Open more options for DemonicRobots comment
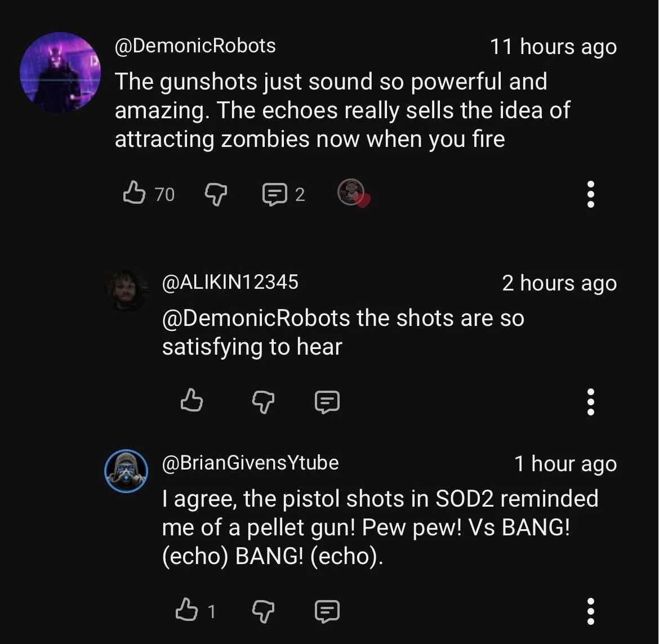This screenshot has height=644, width=659. pos(590,194)
